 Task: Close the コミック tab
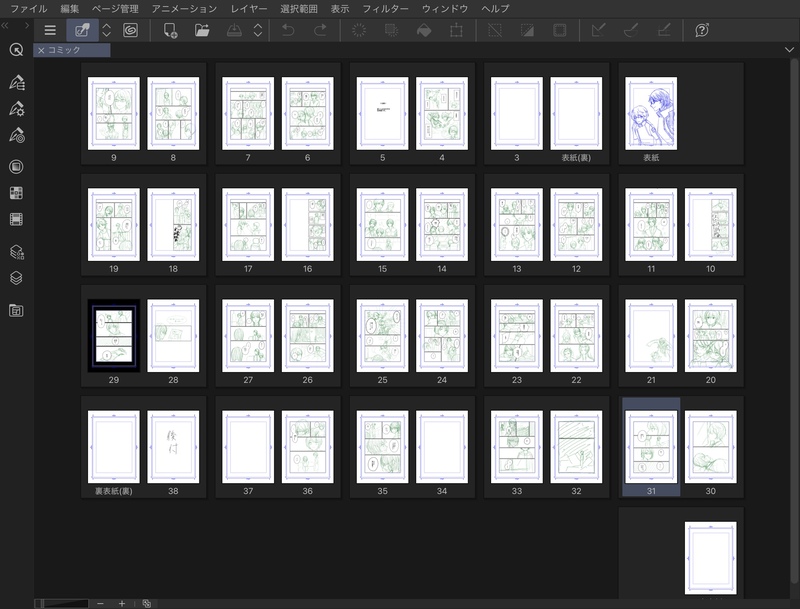(41, 50)
